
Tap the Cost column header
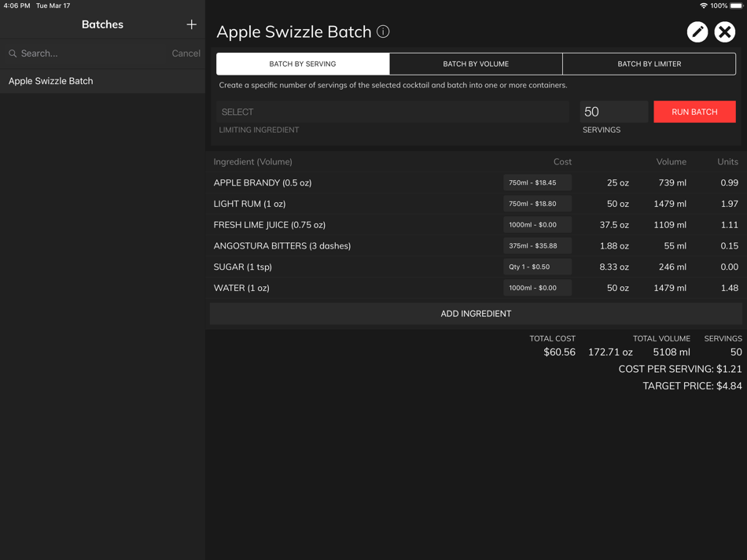pyautogui.click(x=563, y=161)
